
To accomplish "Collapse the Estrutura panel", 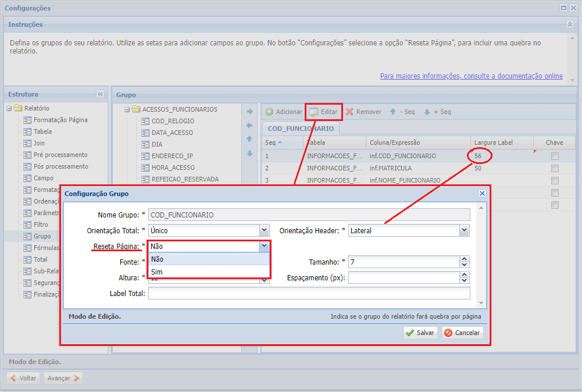I will click(x=100, y=94).
